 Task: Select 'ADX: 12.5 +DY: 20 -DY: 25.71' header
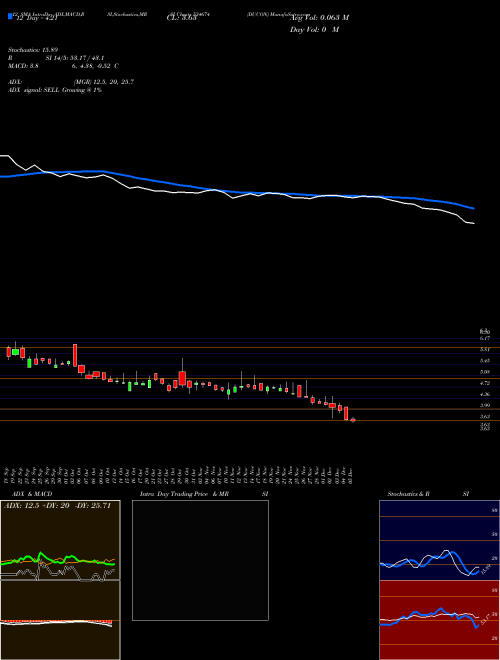click(x=57, y=506)
